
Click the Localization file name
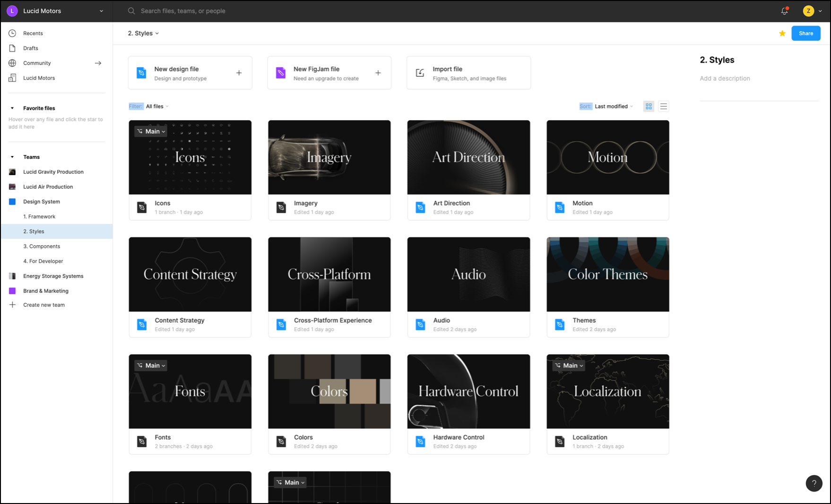tap(590, 437)
